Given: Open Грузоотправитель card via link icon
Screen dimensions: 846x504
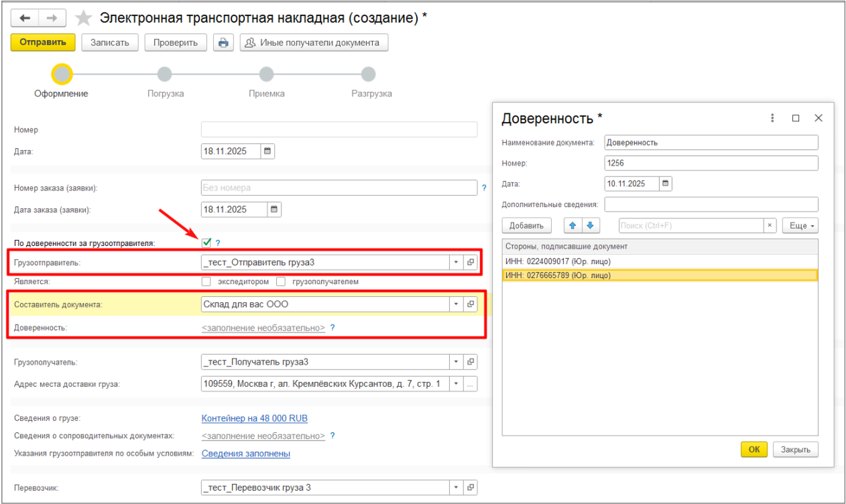Looking at the screenshot, I should (471, 262).
